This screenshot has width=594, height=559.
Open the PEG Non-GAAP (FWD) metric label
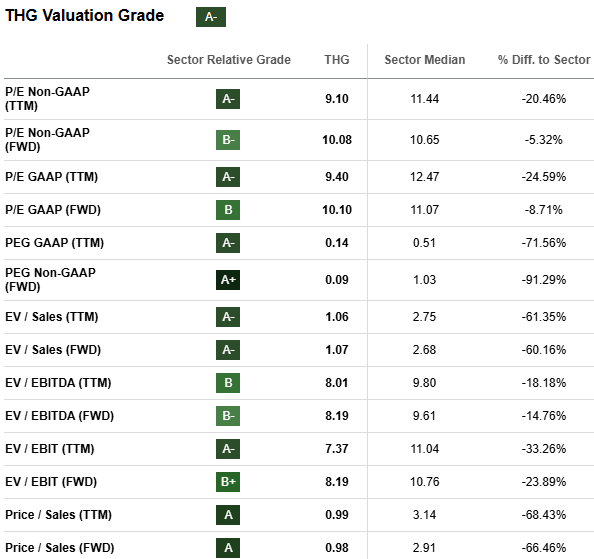tap(50, 280)
